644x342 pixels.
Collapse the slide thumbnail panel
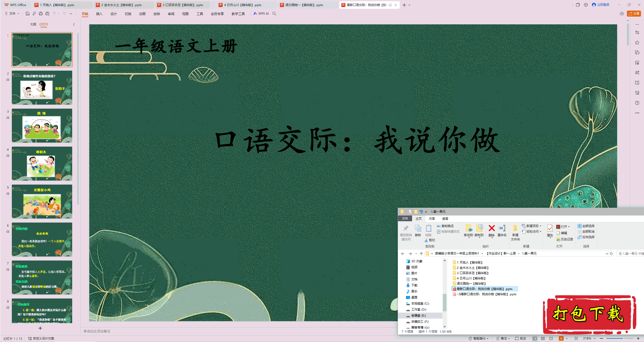click(74, 24)
